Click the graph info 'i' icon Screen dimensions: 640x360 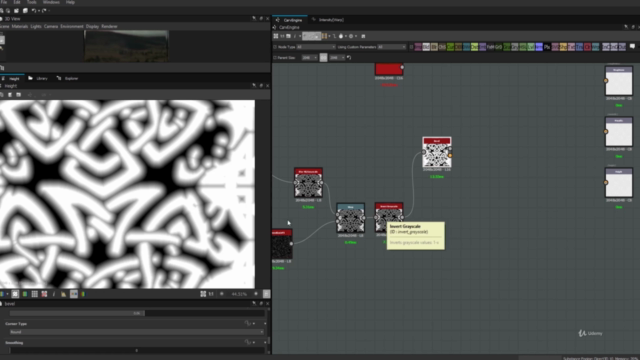click(295, 36)
